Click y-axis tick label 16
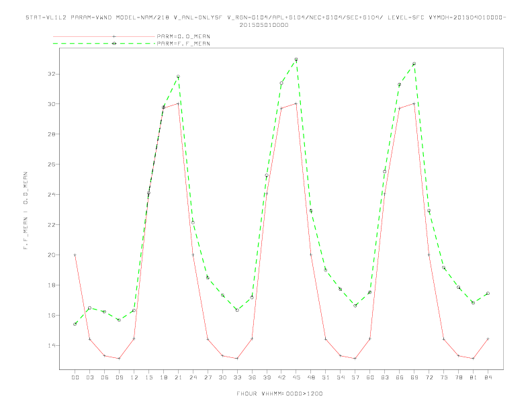532x411 pixels. click(52, 316)
